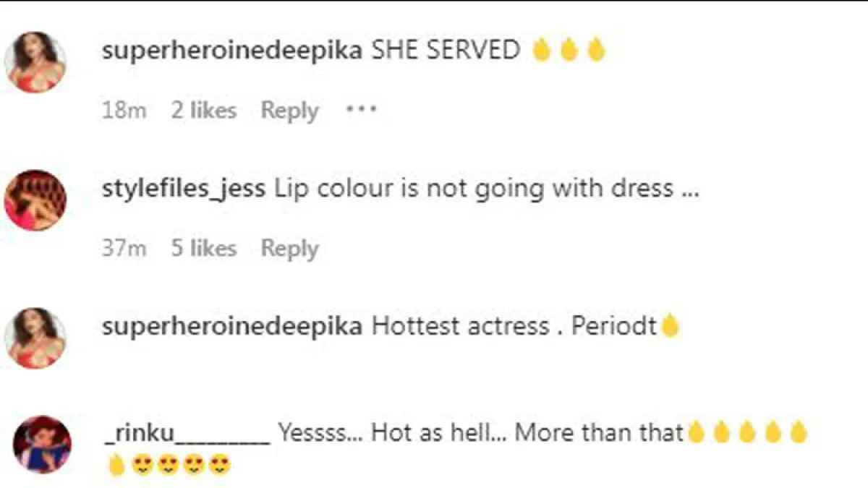View the 2 likes on first comment

tap(203, 111)
